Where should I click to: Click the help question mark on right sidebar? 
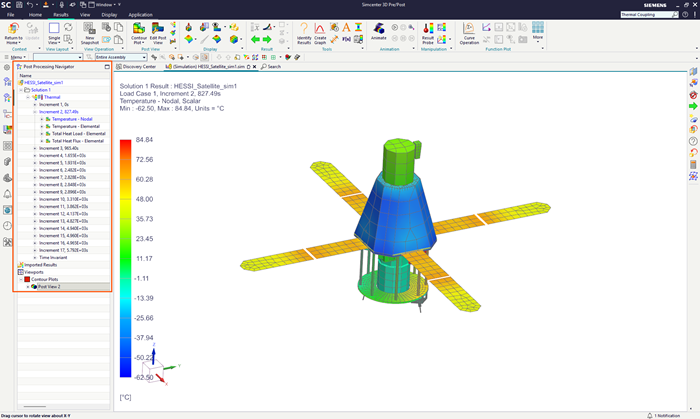tap(693, 141)
